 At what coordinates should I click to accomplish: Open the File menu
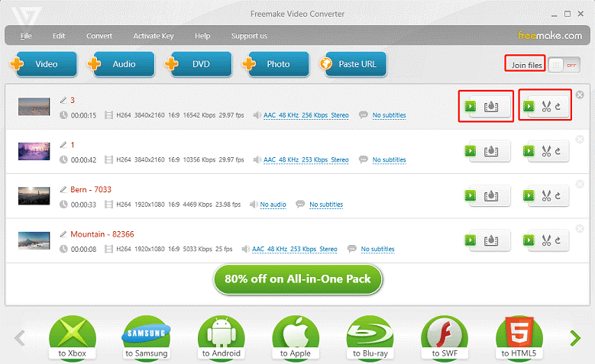pos(26,36)
